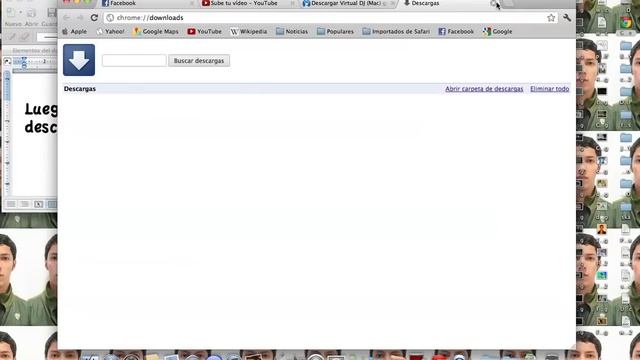The width and height of the screenshot is (640, 360).
Task: Open the Yahoo! bookmark
Action: point(110,31)
